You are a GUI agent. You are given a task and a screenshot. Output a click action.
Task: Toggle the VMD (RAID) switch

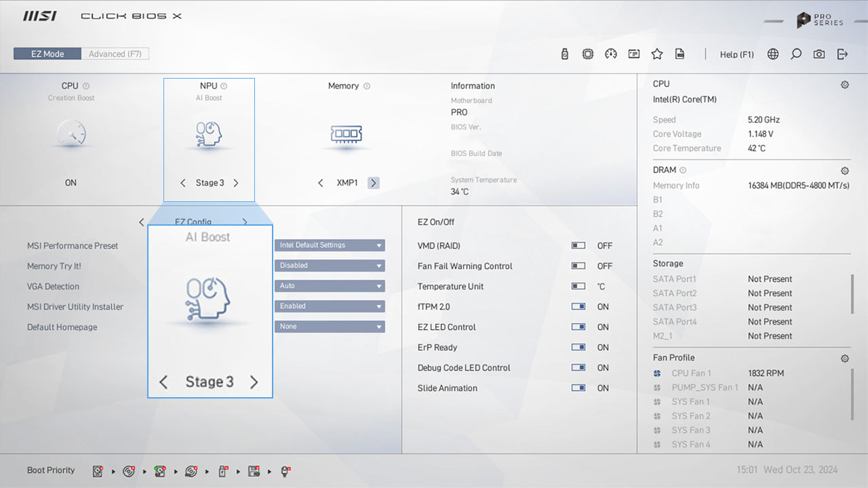pos(578,246)
